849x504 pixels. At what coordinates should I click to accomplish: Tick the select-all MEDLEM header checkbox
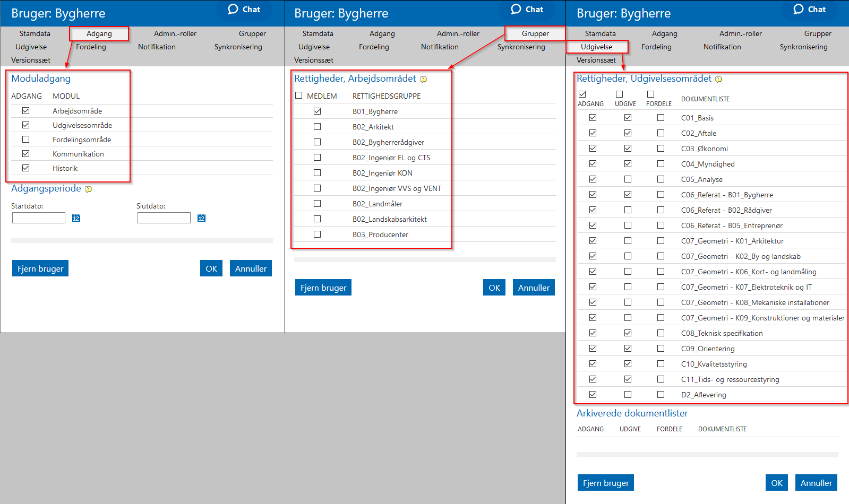(x=298, y=95)
